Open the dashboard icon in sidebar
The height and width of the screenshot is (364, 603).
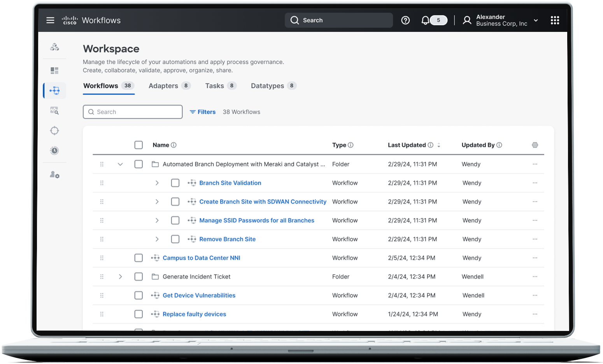54,70
